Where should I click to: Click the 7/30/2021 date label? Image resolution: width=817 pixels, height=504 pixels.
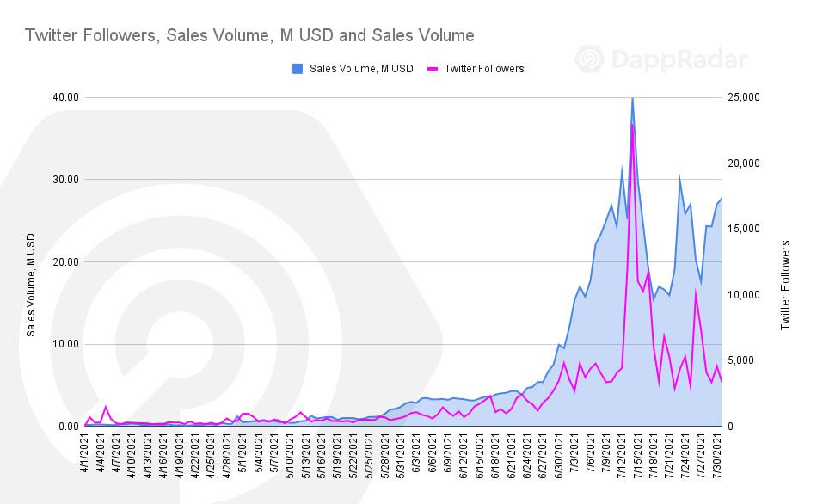[722, 456]
